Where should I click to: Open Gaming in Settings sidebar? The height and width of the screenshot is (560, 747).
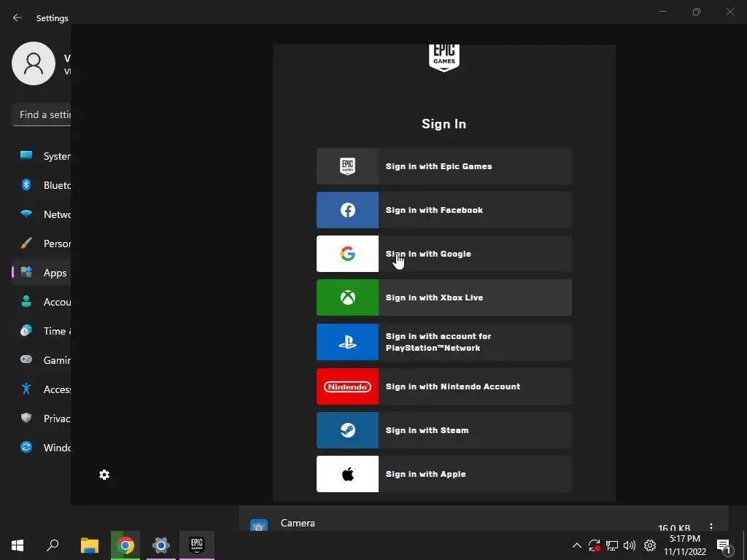42,360
